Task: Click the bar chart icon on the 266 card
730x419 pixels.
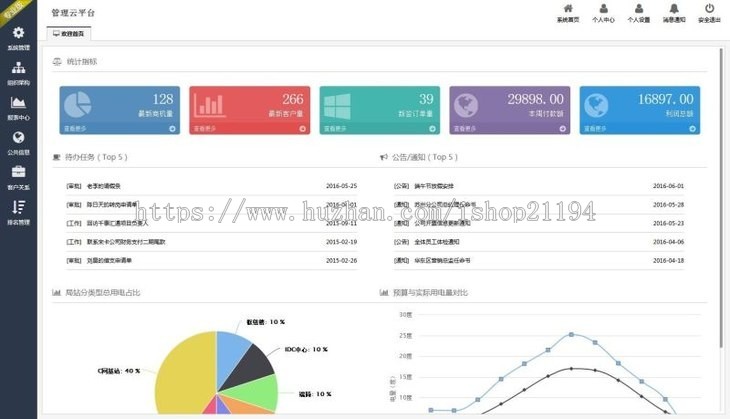Action: tap(209, 105)
